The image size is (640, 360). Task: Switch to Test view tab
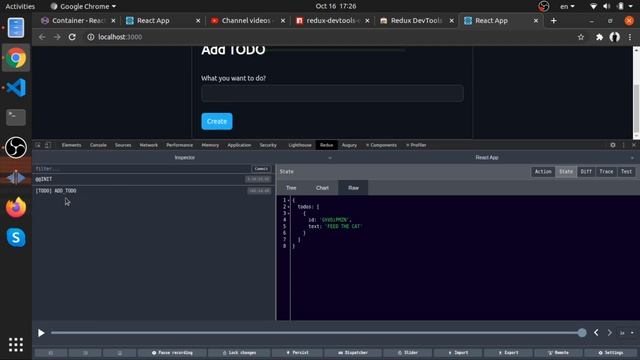point(626,172)
